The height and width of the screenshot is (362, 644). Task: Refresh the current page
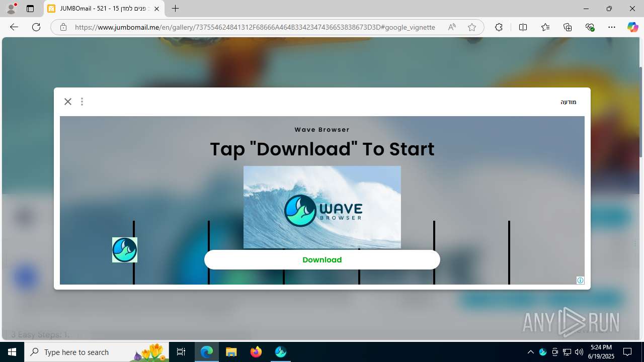(x=36, y=27)
